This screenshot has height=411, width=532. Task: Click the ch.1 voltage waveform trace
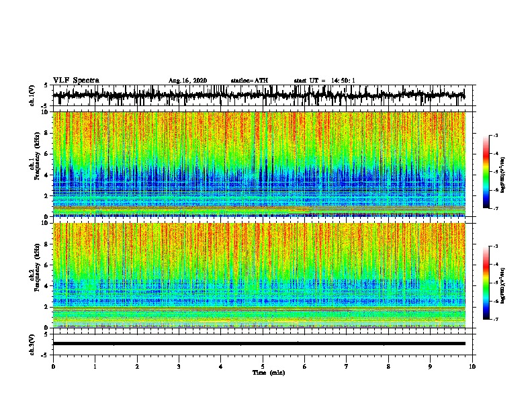pyautogui.click(x=259, y=95)
